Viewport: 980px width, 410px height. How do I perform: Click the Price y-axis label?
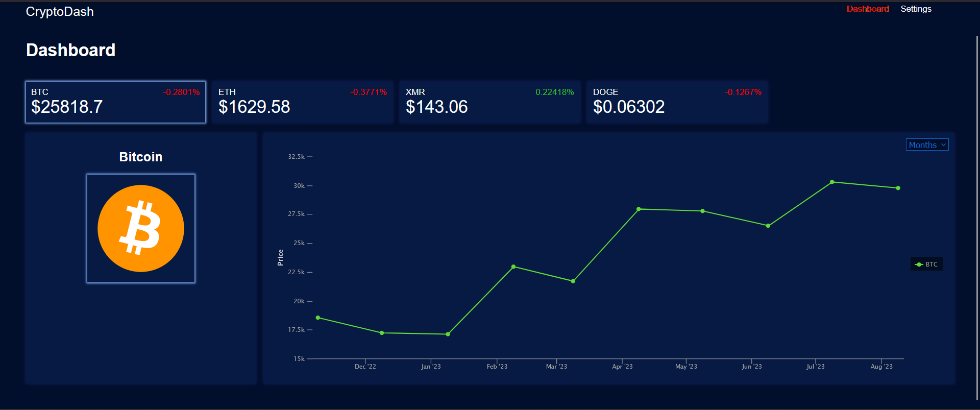pyautogui.click(x=280, y=257)
